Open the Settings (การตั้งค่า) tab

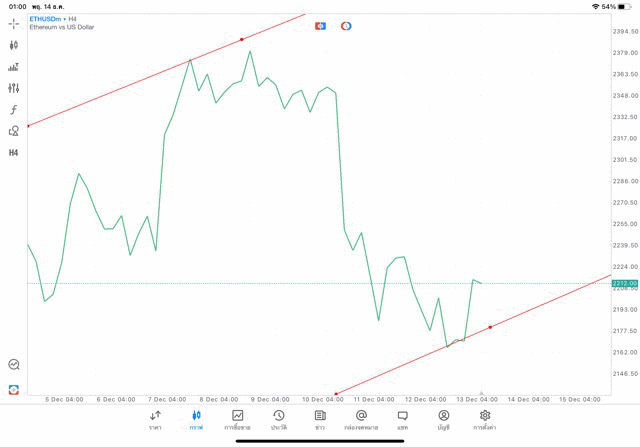click(485, 420)
